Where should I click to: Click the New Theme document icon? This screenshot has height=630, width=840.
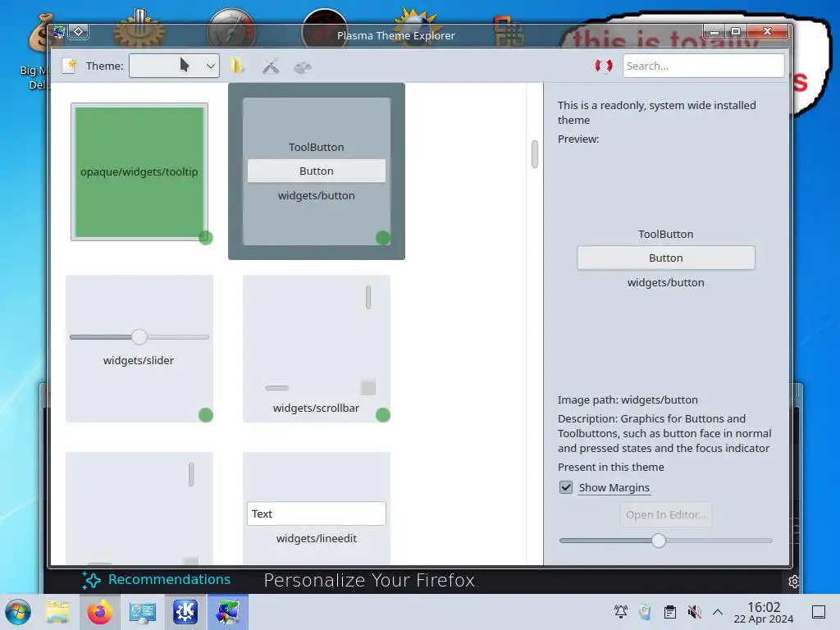pos(70,66)
